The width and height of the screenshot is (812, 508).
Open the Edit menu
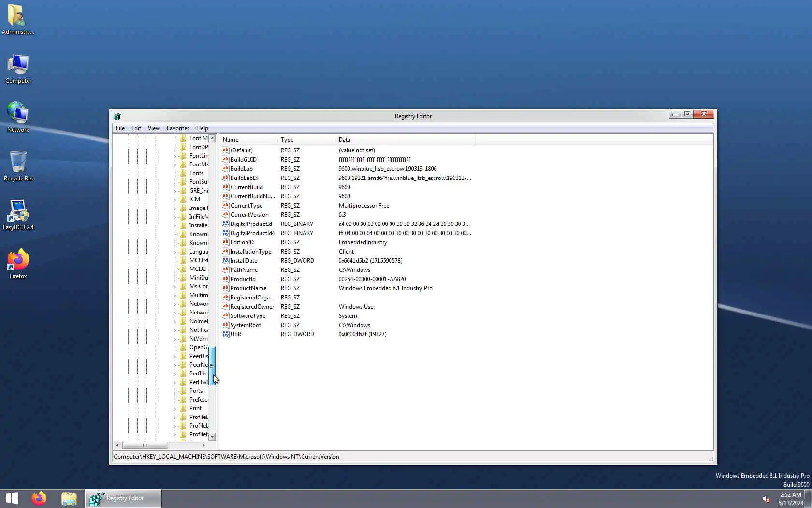[x=136, y=128]
